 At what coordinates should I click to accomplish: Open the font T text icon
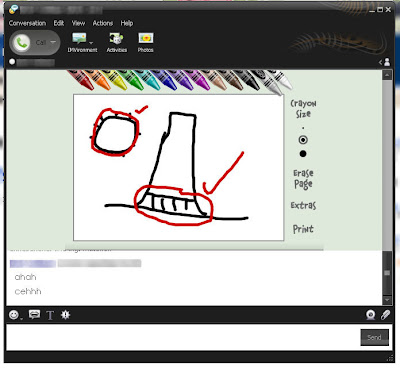point(50,315)
